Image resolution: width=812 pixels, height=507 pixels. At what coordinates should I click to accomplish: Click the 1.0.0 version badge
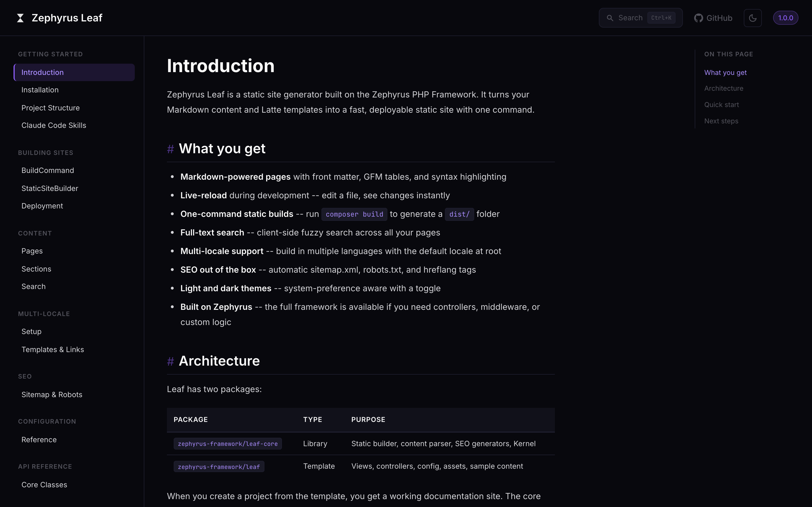click(x=786, y=18)
